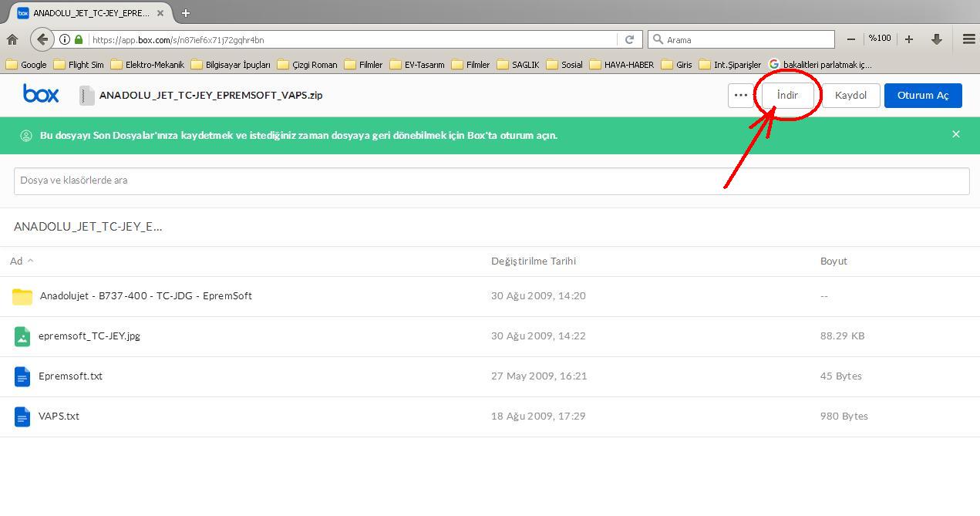Click the Box logo icon
This screenshot has width=980, height=516.
tap(41, 94)
